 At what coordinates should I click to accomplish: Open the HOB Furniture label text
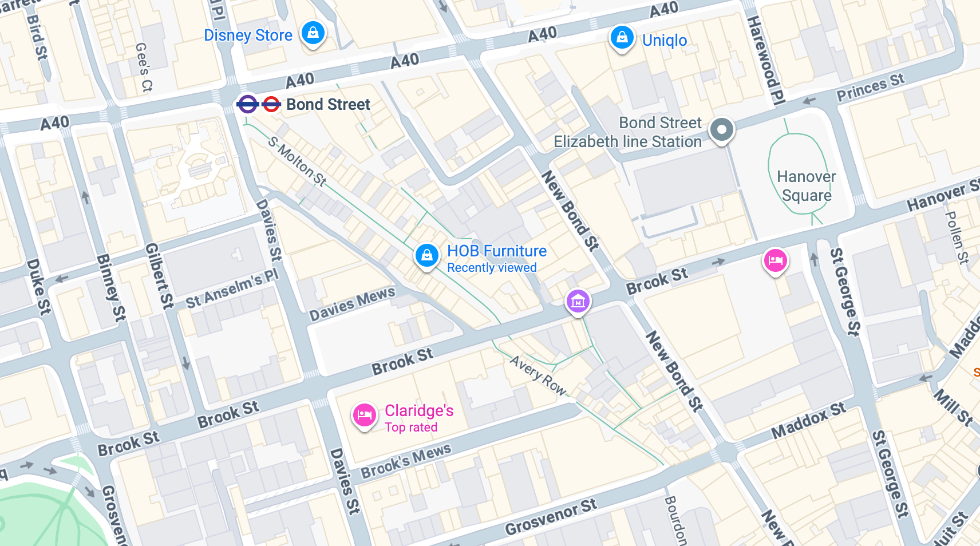click(497, 251)
